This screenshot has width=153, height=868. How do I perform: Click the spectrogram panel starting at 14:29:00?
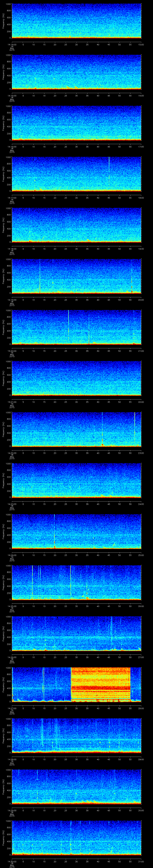77,787
